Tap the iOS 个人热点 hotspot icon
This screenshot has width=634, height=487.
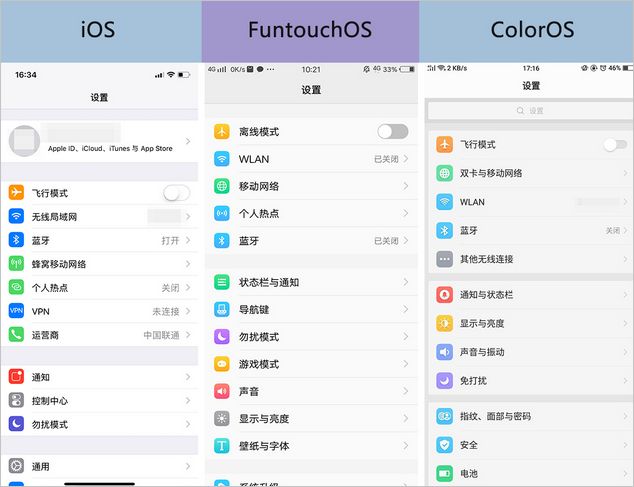point(16,287)
